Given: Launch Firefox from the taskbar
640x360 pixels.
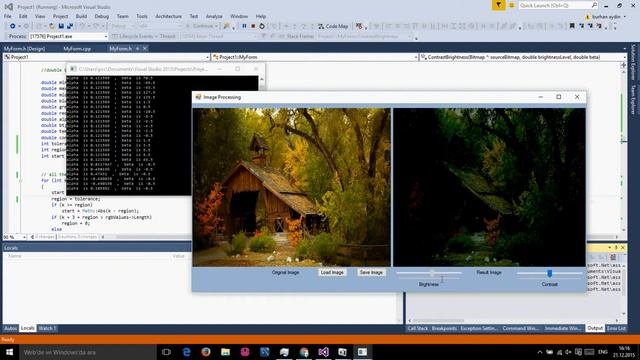Looking at the screenshot, I should 206,352.
